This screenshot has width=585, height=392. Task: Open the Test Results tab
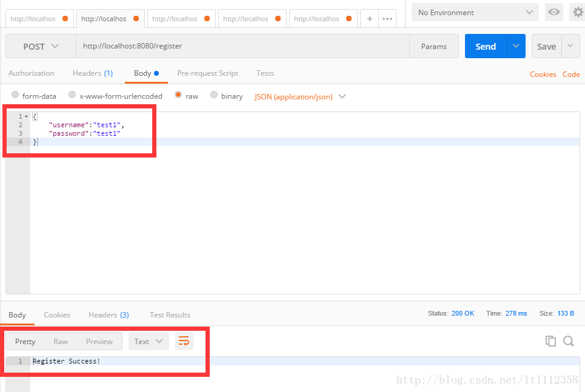[x=170, y=315]
